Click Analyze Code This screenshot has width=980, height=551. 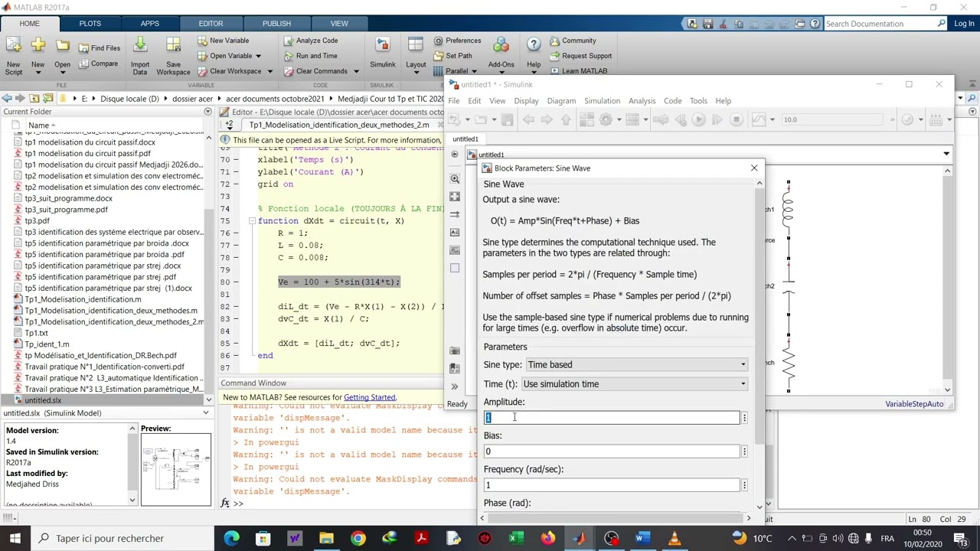(311, 41)
